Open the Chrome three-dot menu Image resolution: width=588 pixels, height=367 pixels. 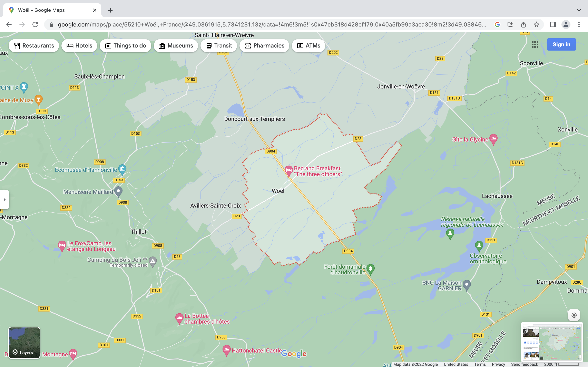579,24
